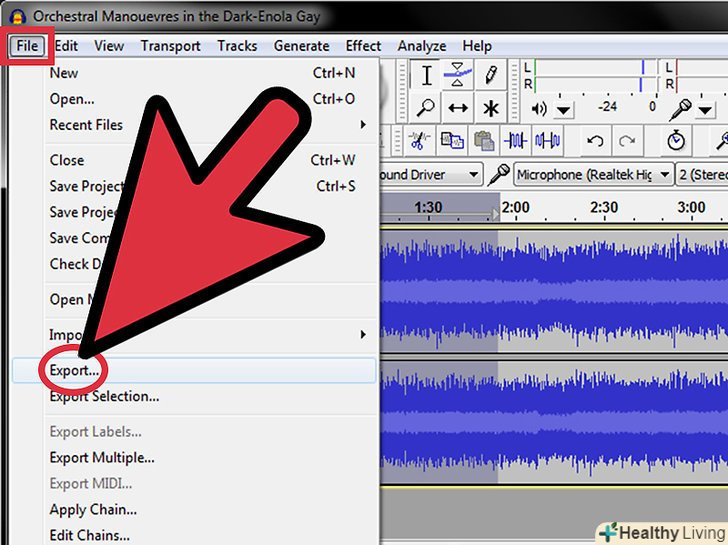The height and width of the screenshot is (545, 728).
Task: Open the Help menu
Action: (477, 46)
